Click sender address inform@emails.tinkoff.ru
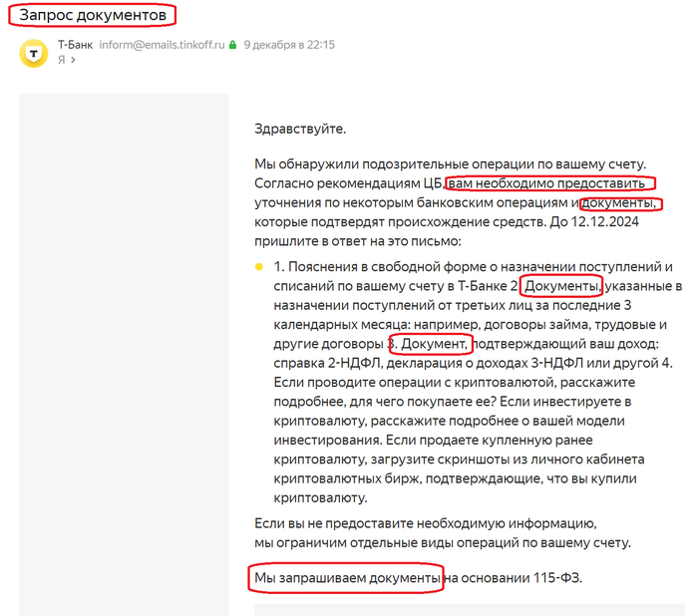 pyautogui.click(x=162, y=45)
